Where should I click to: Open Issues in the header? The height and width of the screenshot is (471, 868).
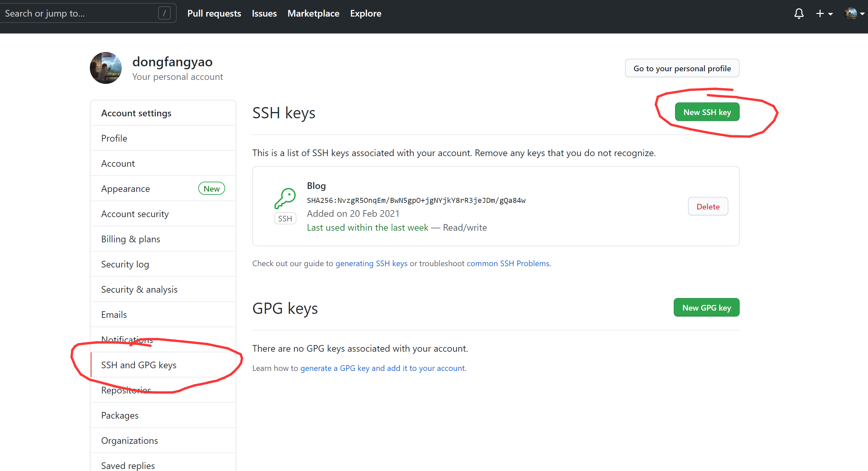tap(264, 14)
